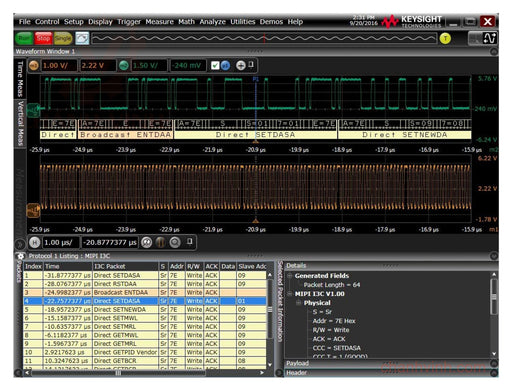Select the Direct GETPID Vendor packet row

tap(145, 352)
